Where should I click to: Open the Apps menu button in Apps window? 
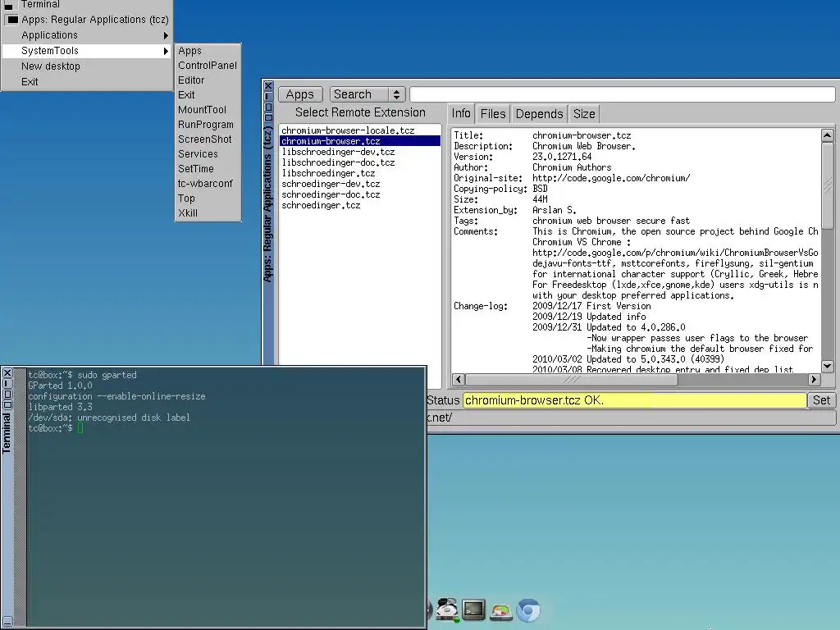coord(300,94)
